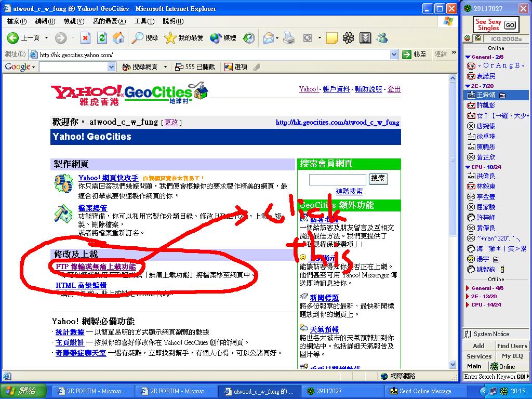
Task: Expand the offline General - 4/6 group
Action: [468, 288]
